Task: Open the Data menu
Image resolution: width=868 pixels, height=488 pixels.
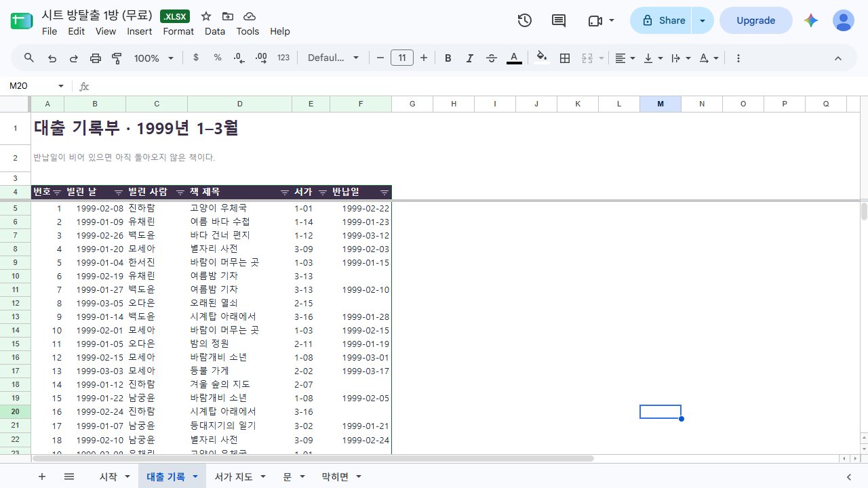Action: click(215, 31)
